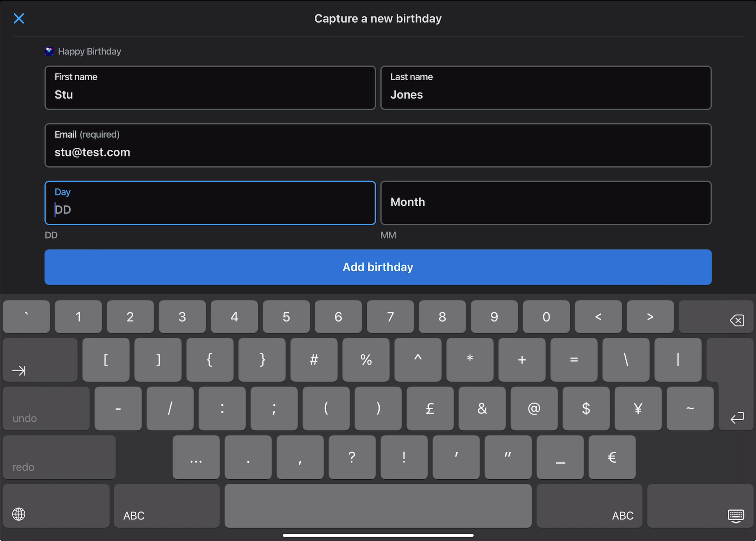Tap the number 4 key
The height and width of the screenshot is (541, 756).
pos(234,317)
